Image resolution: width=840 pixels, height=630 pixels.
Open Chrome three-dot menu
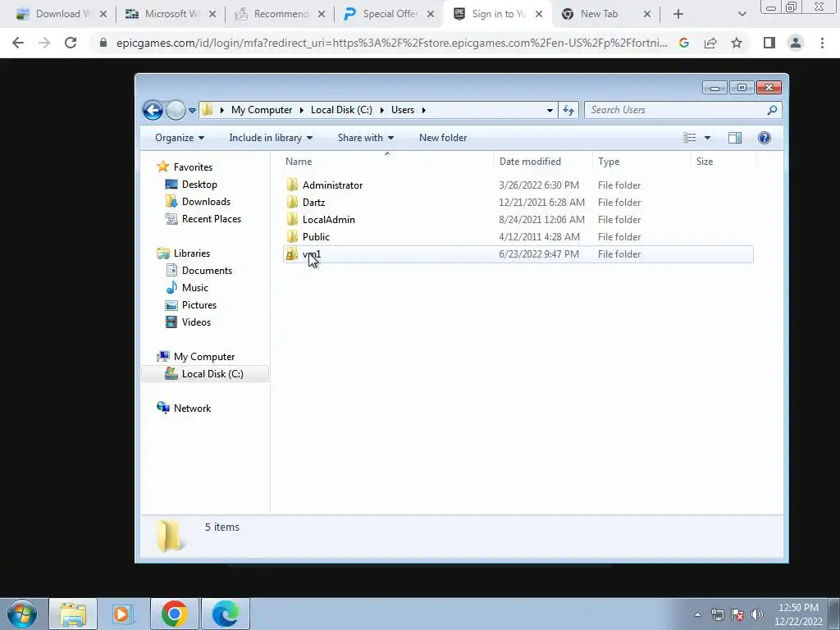[x=822, y=43]
